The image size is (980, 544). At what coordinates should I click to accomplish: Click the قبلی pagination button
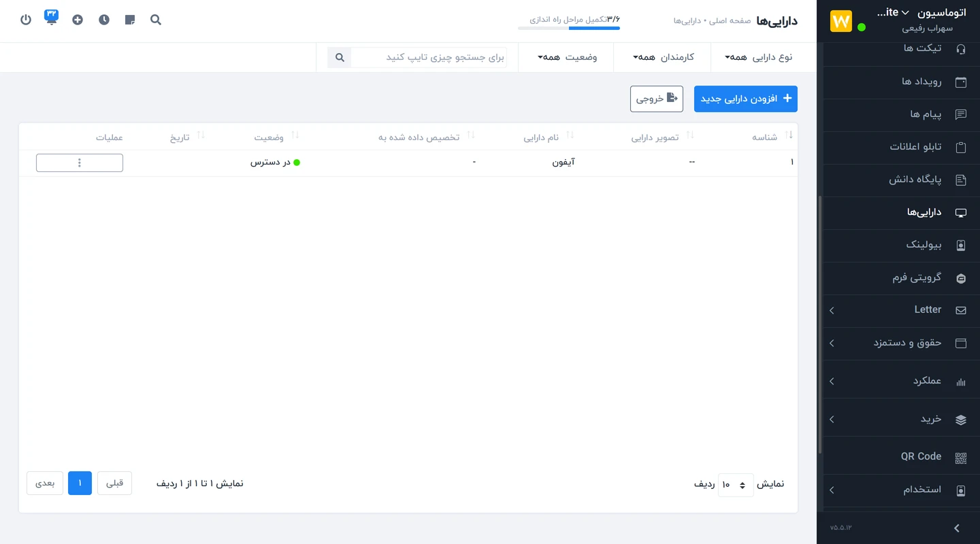point(115,483)
